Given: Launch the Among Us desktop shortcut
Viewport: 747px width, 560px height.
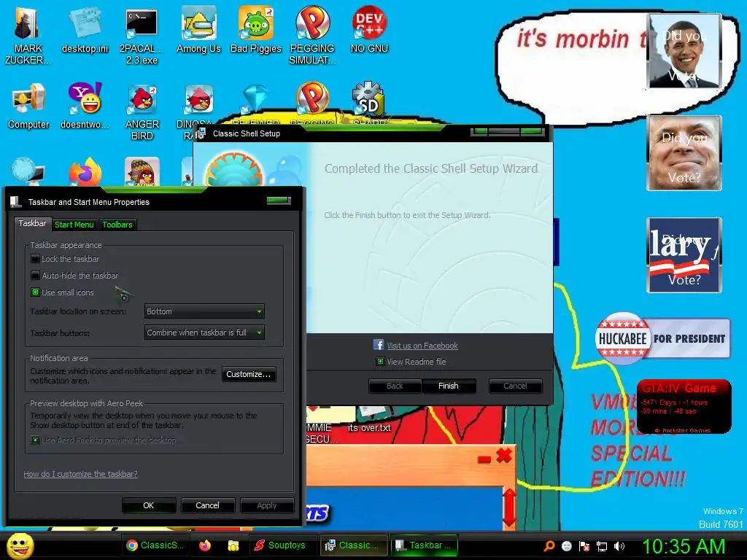Looking at the screenshot, I should coord(198,29).
